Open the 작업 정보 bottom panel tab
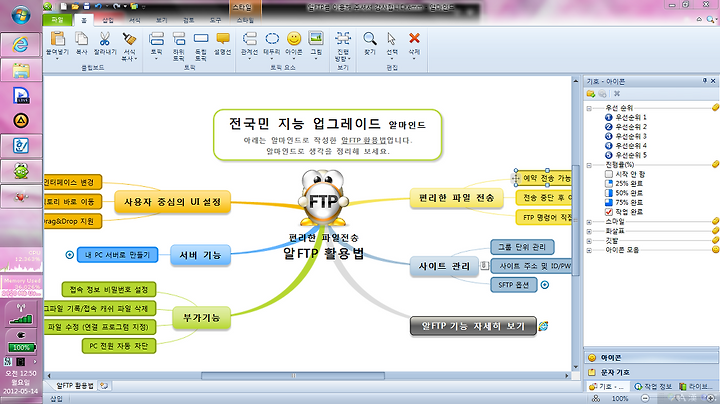720x404 pixels. [x=652, y=387]
